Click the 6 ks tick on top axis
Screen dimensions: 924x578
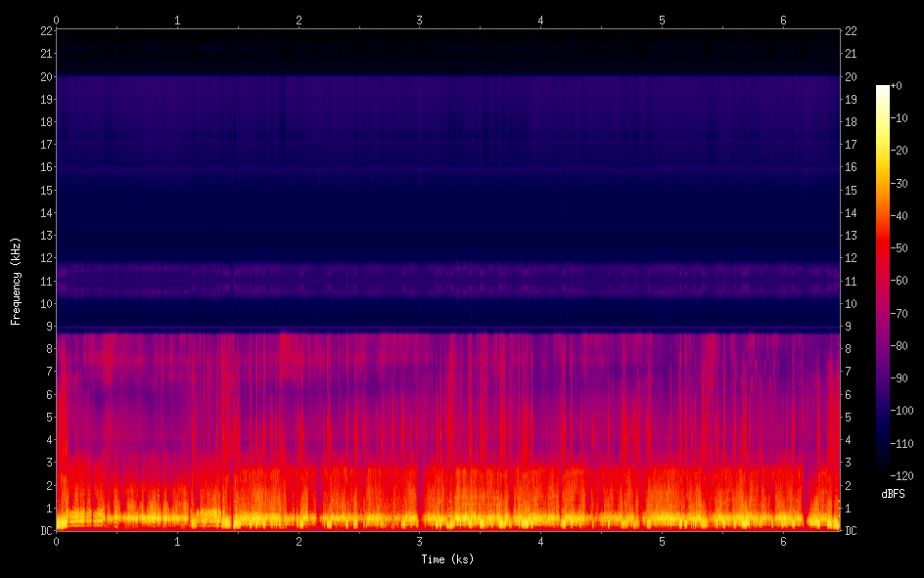[783, 20]
